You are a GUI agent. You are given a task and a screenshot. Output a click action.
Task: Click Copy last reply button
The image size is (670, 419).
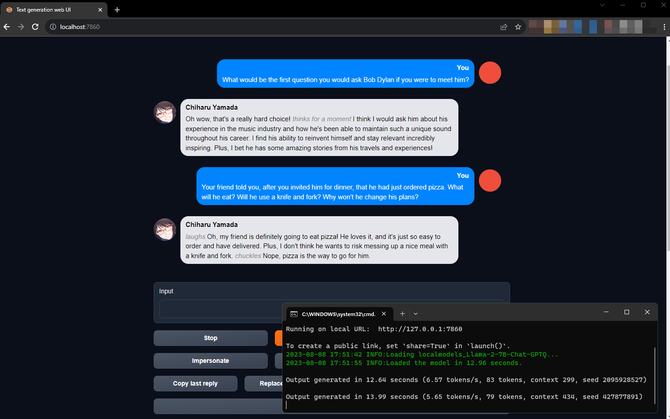pyautogui.click(x=195, y=384)
